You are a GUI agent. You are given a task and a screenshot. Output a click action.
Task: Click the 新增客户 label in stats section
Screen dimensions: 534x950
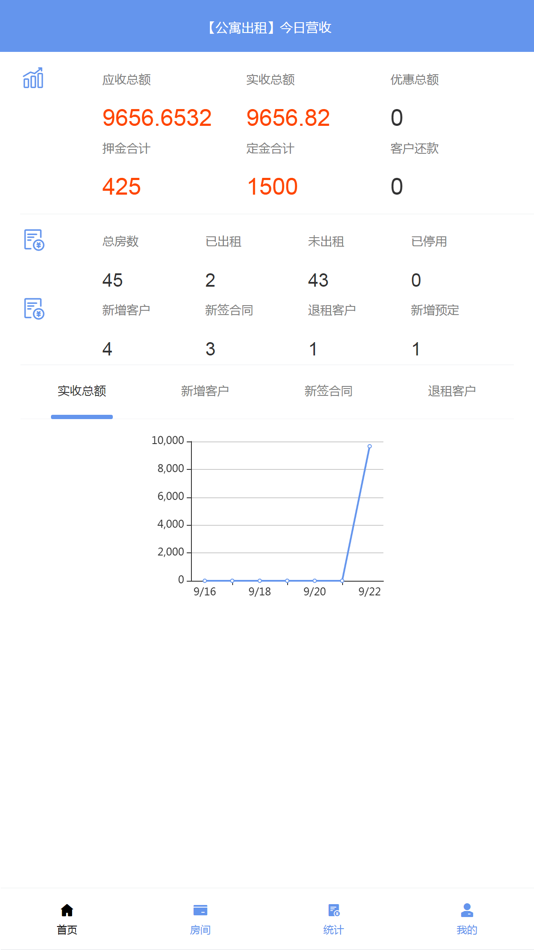coord(126,310)
